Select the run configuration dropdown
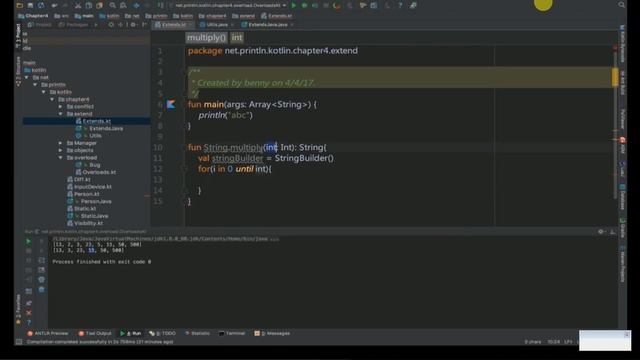640x360 pixels. (231, 5)
